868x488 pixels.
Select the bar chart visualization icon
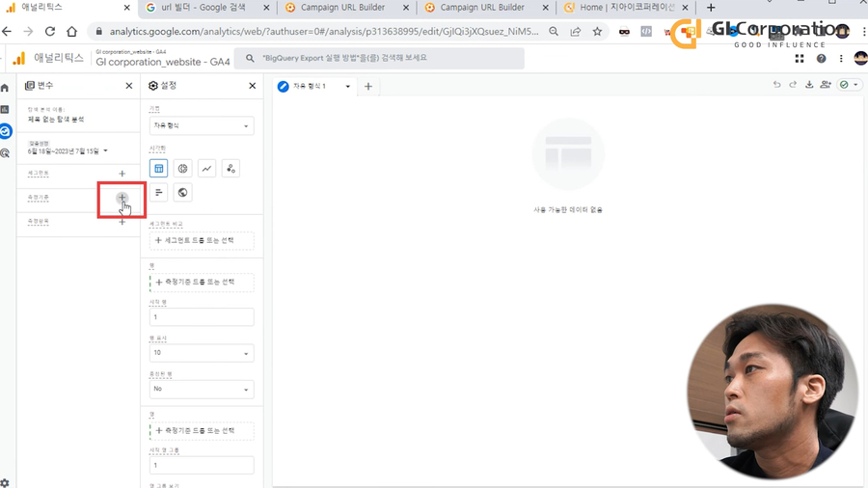point(159,193)
